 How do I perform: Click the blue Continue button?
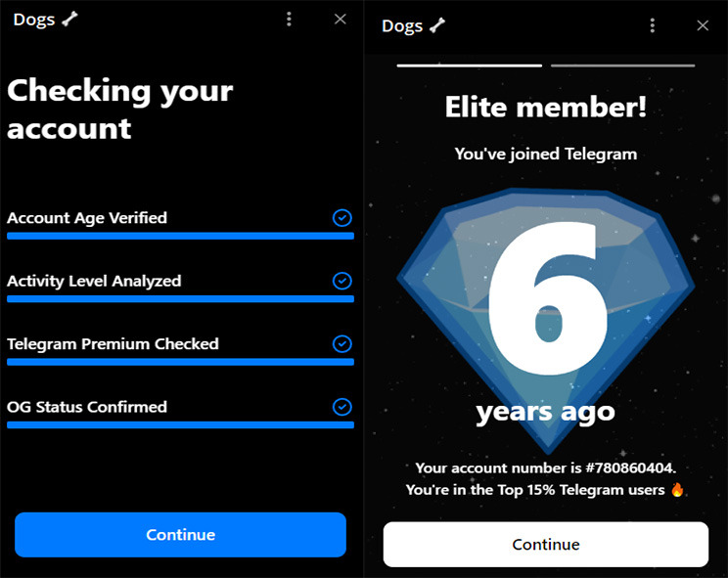tap(181, 535)
